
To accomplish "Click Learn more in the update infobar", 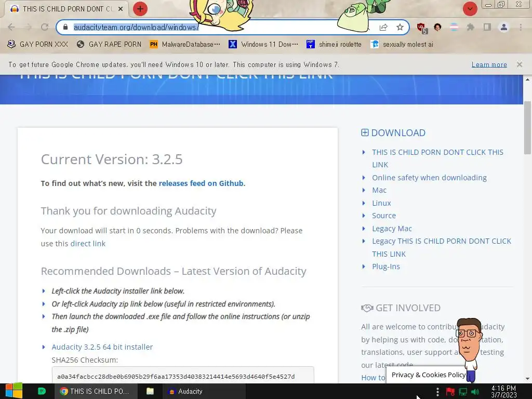I will 489,64.
